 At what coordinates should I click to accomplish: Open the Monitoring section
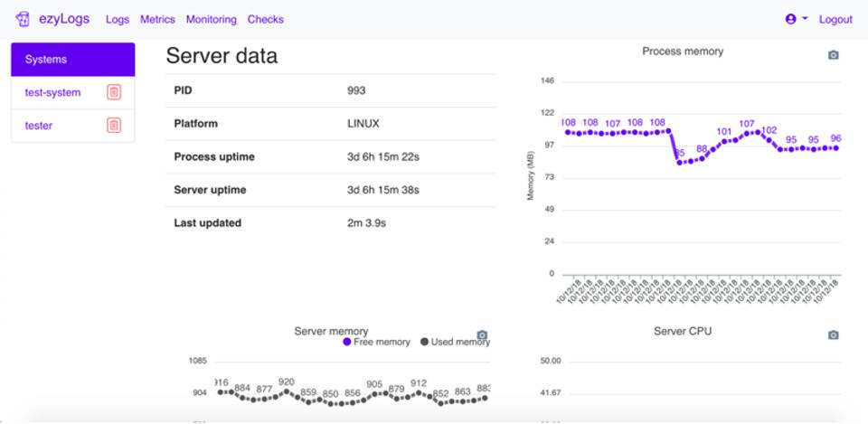(x=211, y=19)
